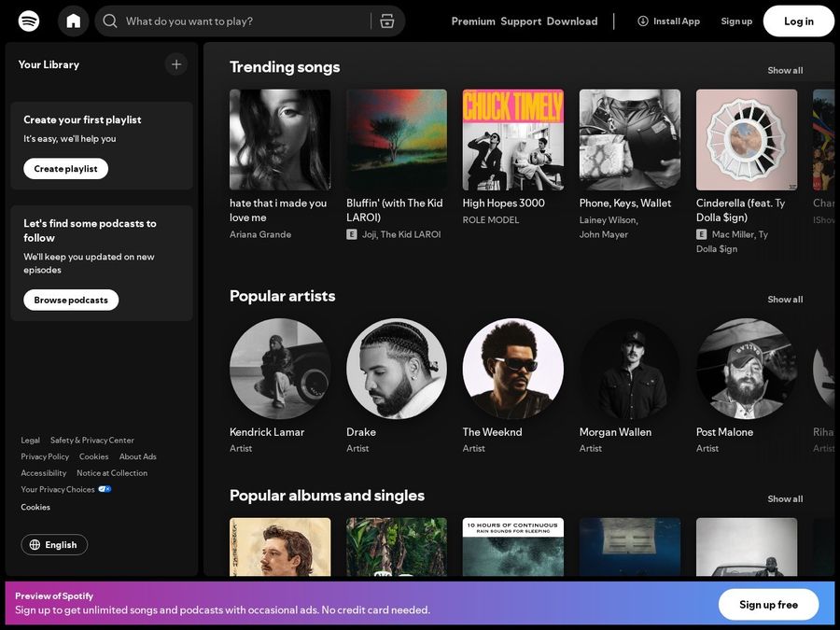Open Cinderella (feat. Ty Dolla $ign) cover
This screenshot has height=630, width=840.
coord(747,140)
